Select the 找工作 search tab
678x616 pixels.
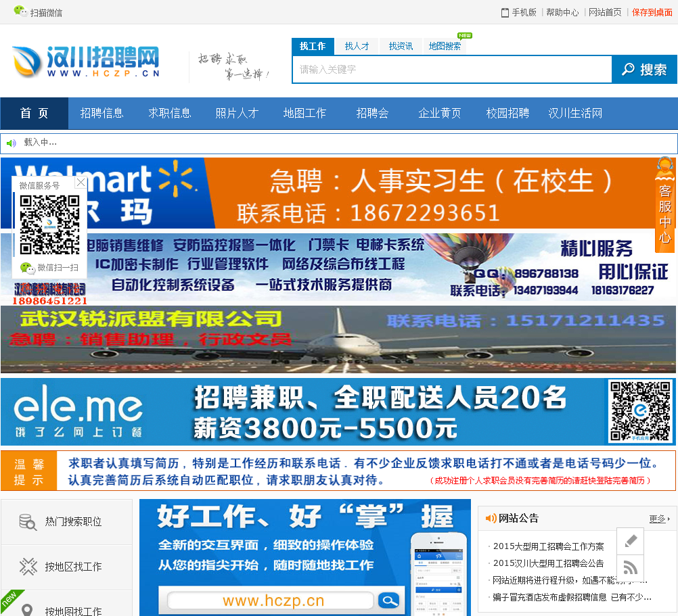[313, 46]
